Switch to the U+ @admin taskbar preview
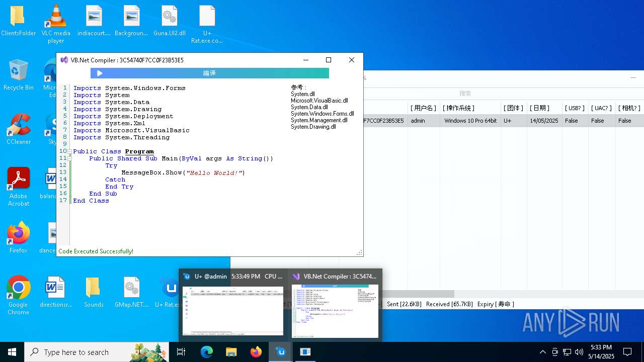 tap(233, 306)
